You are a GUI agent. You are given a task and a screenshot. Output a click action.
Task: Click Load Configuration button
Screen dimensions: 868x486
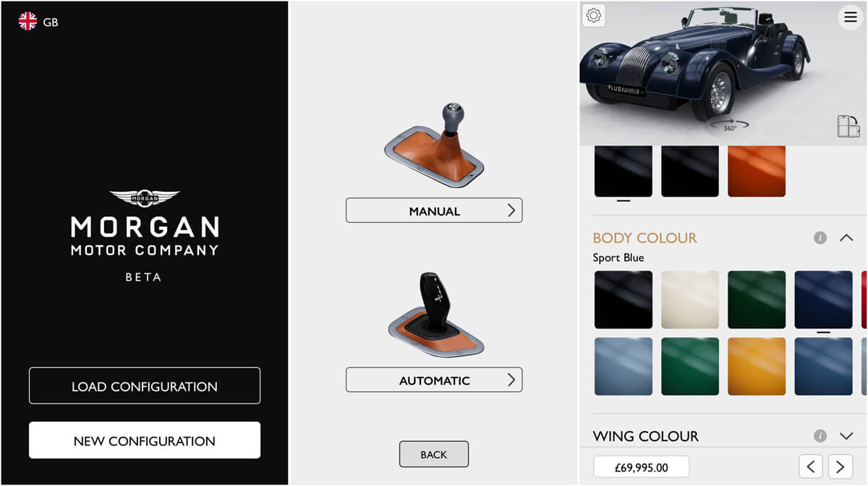[145, 385]
